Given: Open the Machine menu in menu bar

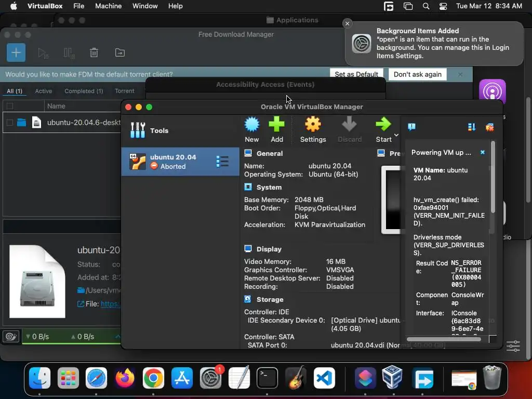Looking at the screenshot, I should (108, 6).
